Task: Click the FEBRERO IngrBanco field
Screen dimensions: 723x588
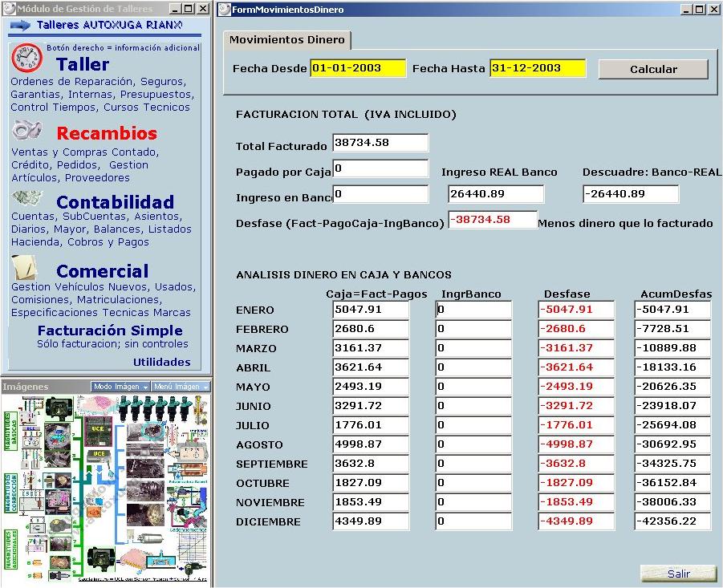Action: click(473, 329)
